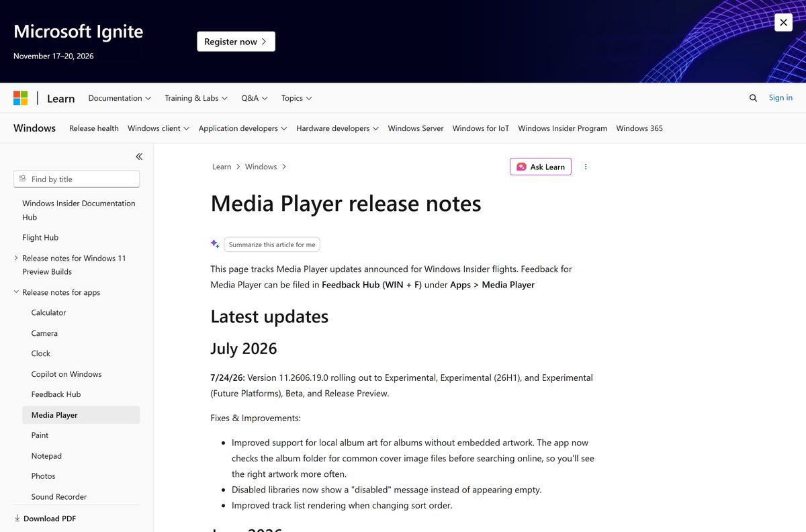Screen dimensions: 806x532
Task: Collapse the sidebar with double-chevron icon
Action: tap(139, 157)
